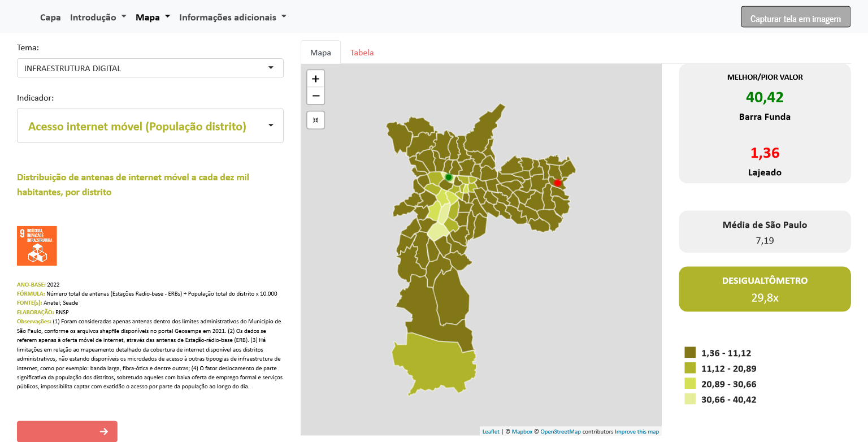Expand the Mapa navigation menu

tap(153, 17)
